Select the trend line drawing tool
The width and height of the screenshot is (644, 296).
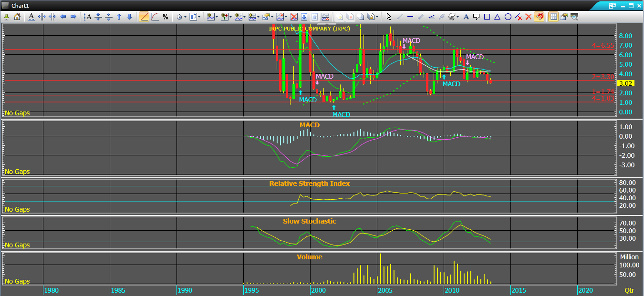400,17
